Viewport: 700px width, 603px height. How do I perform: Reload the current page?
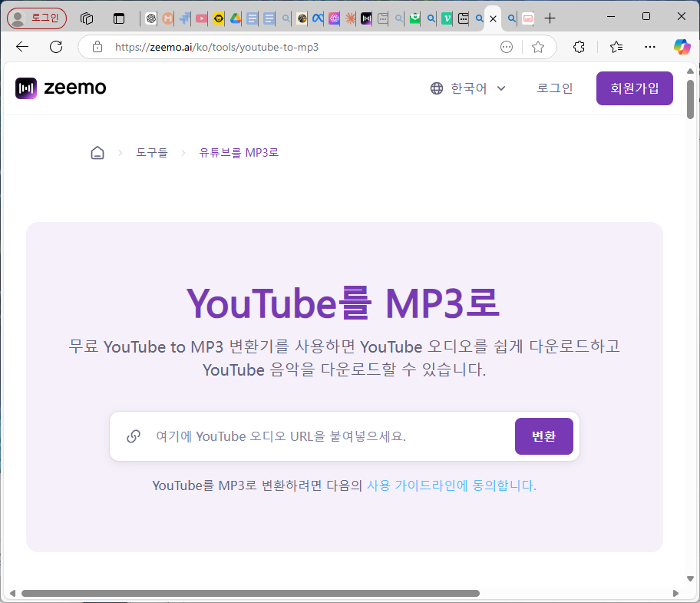tap(56, 46)
